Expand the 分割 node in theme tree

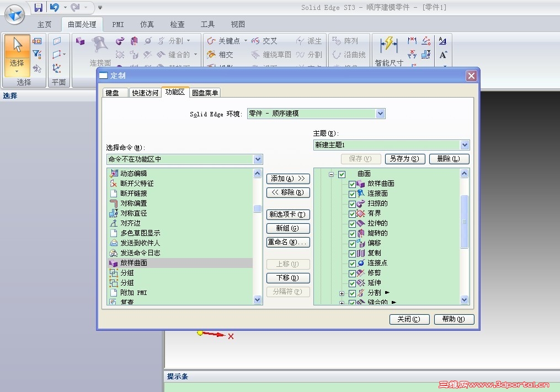(342, 293)
